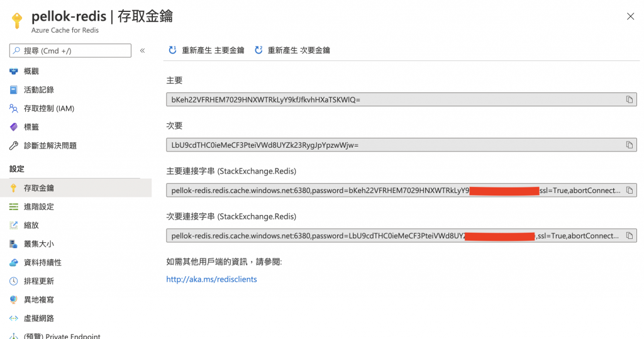The height and width of the screenshot is (339, 644).
Task: Click the 資料持續性 cloud icon
Action: pos(14,262)
